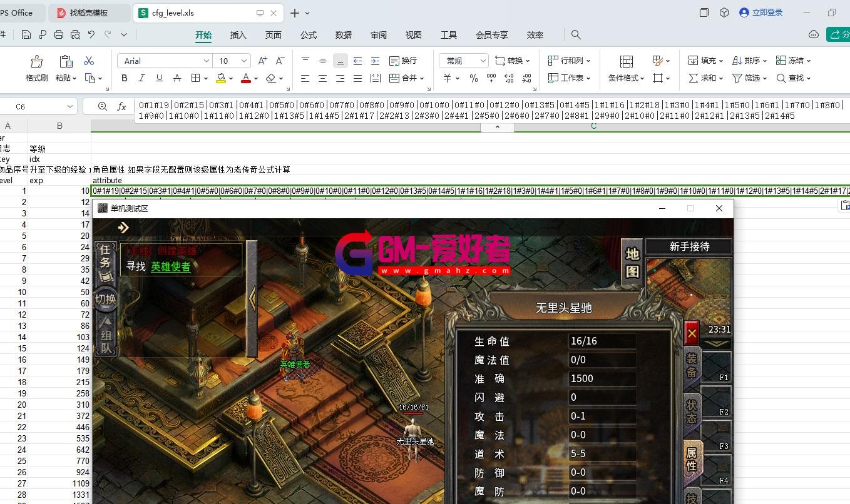Click the search magnifier icon beside 效率
850x504 pixels.
576,35
